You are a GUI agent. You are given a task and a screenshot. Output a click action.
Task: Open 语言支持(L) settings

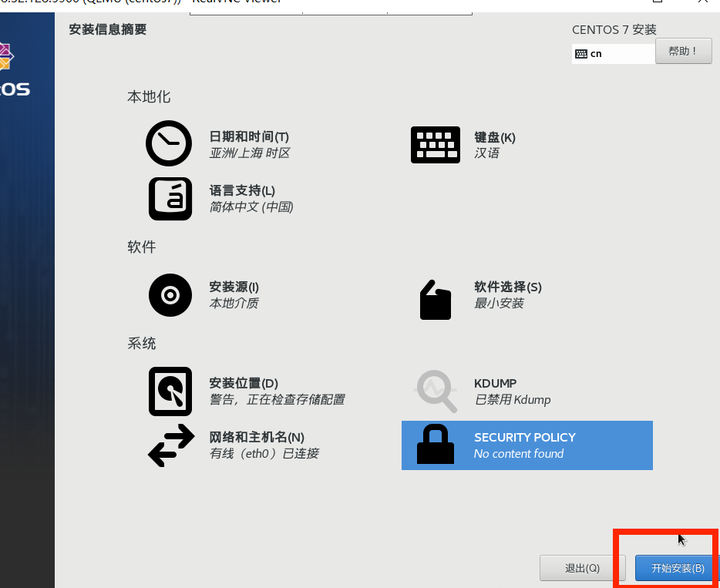pyautogui.click(x=242, y=190)
